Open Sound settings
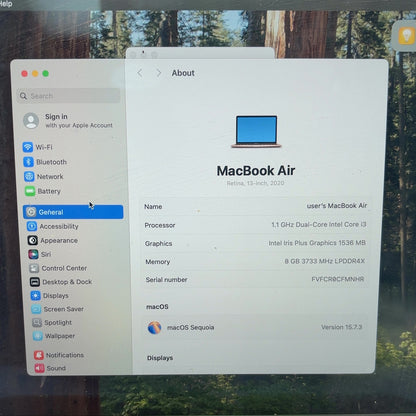The width and height of the screenshot is (416, 416). (x=50, y=368)
